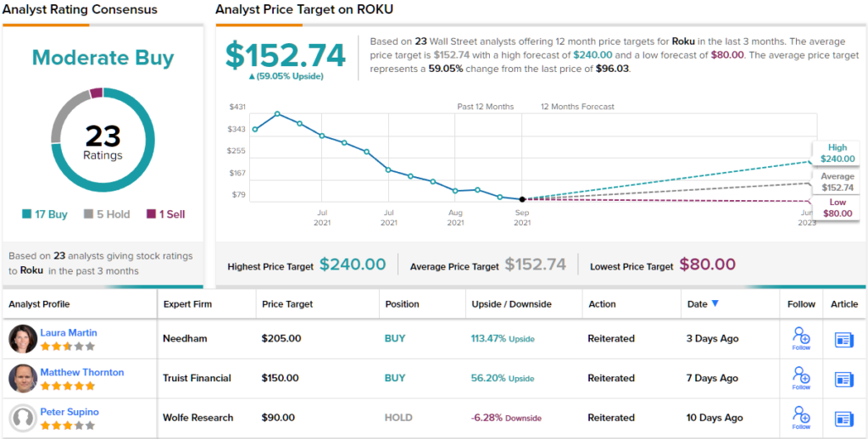Viewport: 868px width, 439px height.
Task: Click the Position column header
Action: point(402,304)
